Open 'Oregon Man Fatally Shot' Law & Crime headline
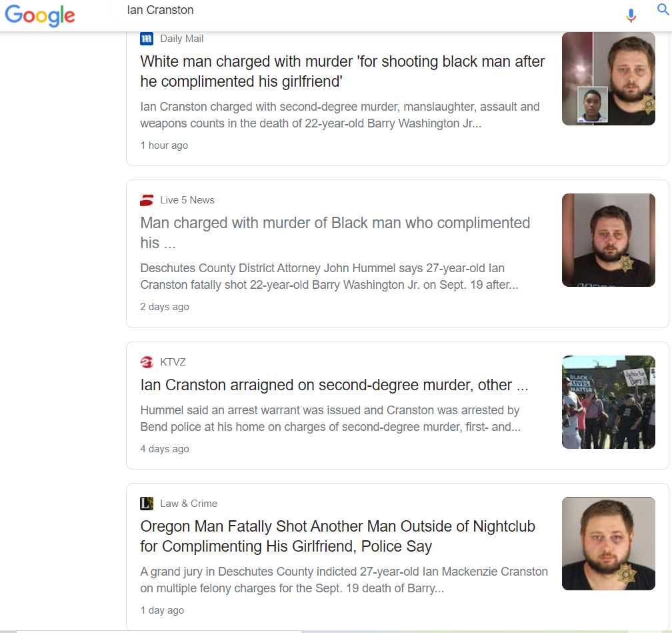 click(x=338, y=536)
